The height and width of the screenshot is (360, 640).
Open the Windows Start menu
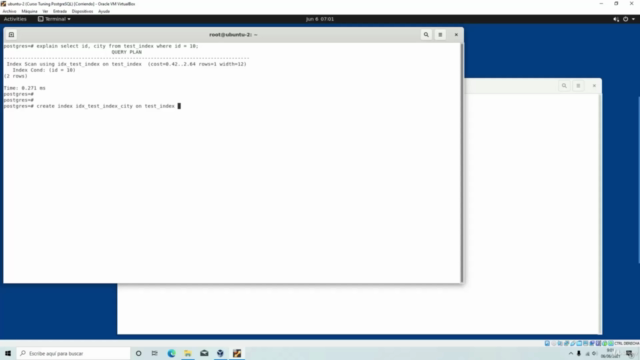(x=8, y=353)
